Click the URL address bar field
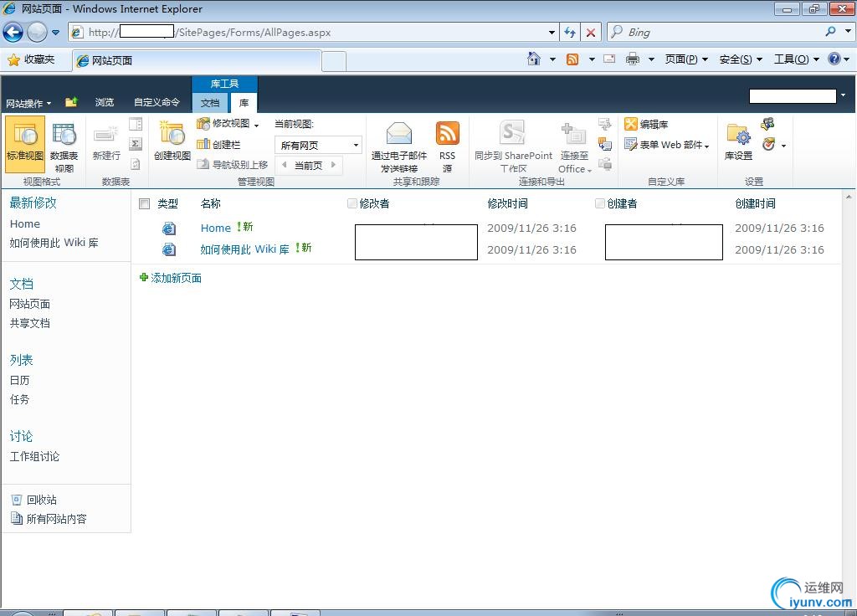 point(315,33)
